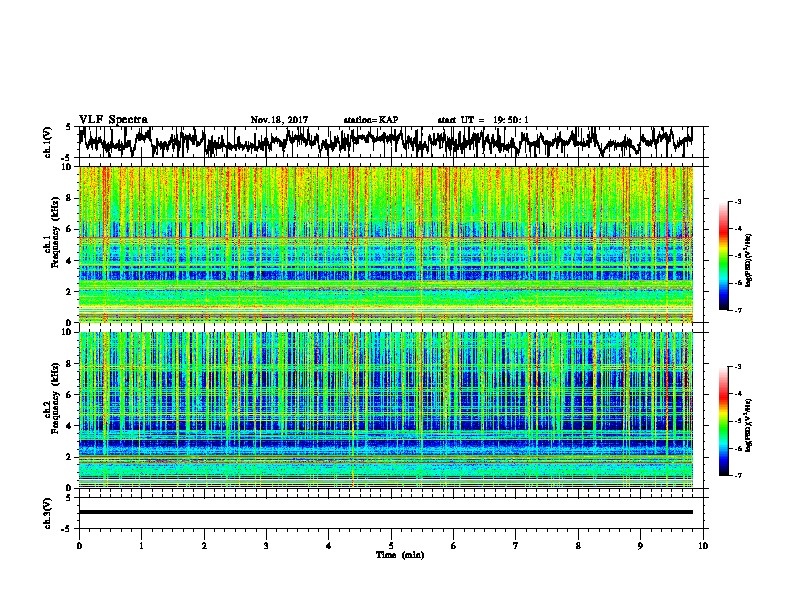The image size is (792, 612).
Task: Click time axis tick label '3'
Action: tap(266, 546)
